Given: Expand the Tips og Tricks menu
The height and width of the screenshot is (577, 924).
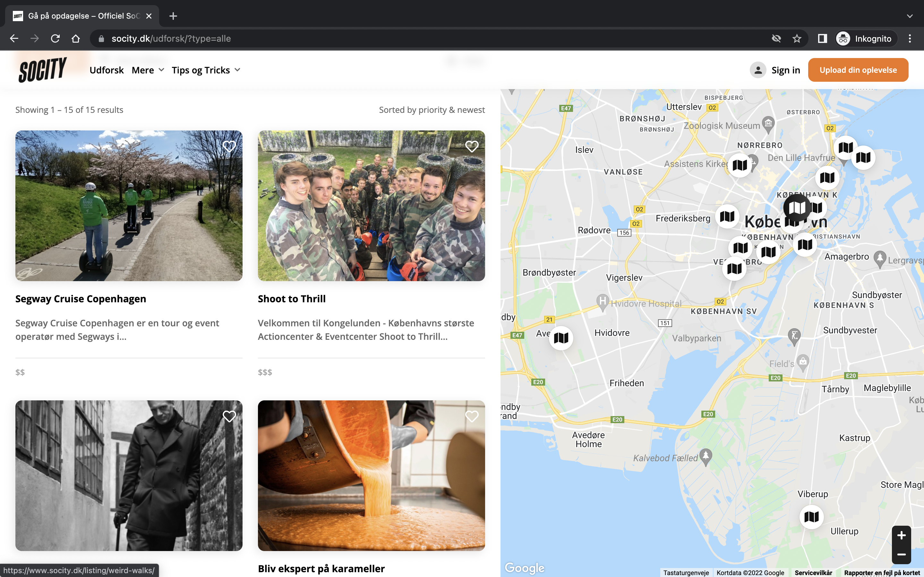Looking at the screenshot, I should click(x=206, y=70).
